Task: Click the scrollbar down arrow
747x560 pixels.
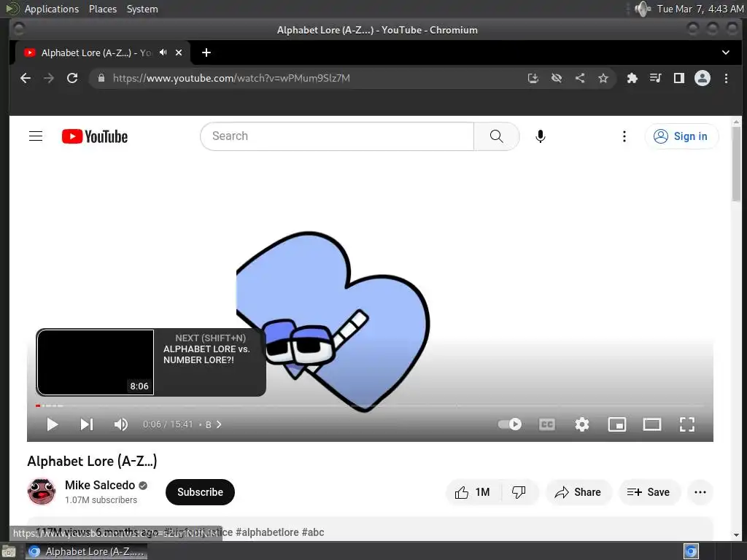Action: click(x=737, y=535)
